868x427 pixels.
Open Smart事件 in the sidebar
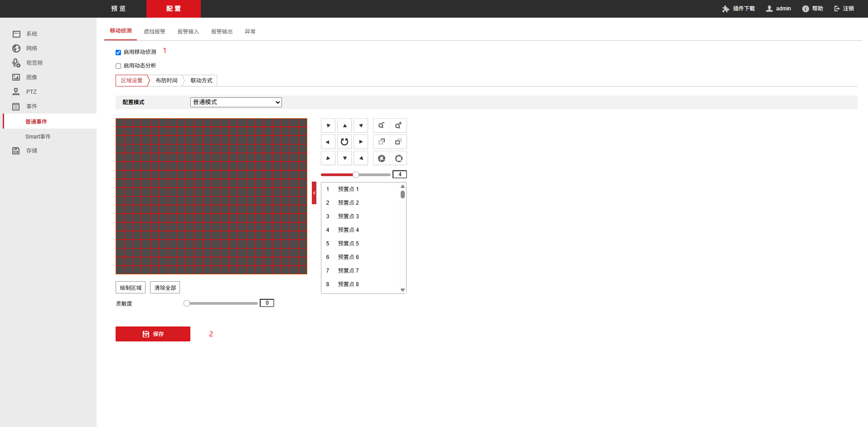point(38,137)
